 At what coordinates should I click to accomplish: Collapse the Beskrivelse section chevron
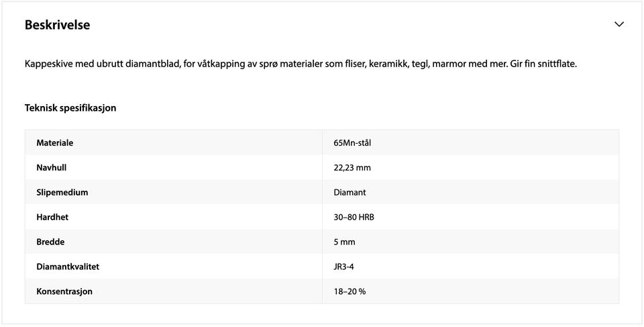click(x=619, y=24)
